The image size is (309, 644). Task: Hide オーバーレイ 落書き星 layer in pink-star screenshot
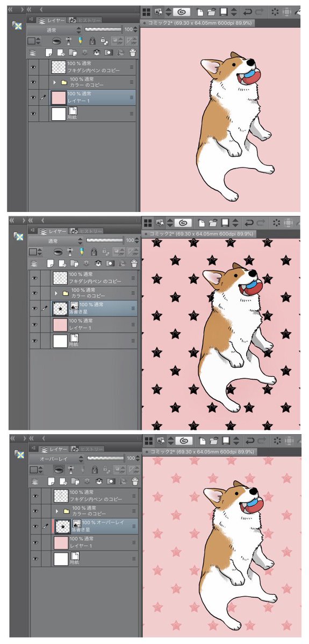(35, 527)
